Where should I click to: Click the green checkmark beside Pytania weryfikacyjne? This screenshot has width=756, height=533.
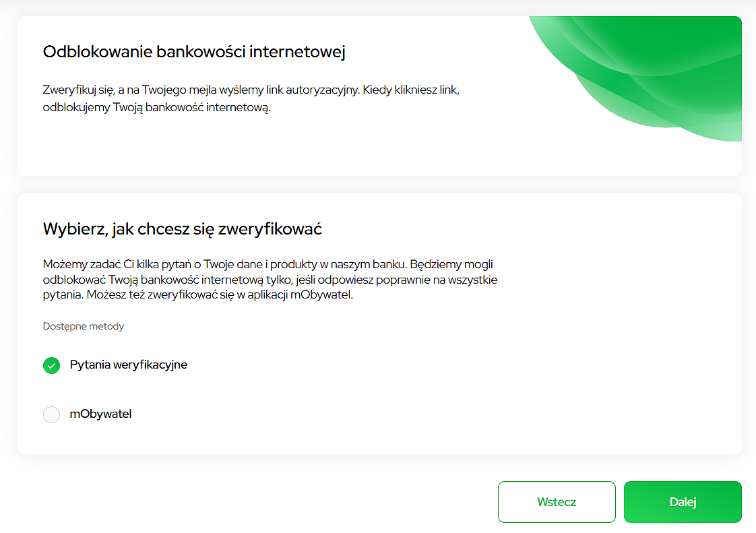point(52,366)
